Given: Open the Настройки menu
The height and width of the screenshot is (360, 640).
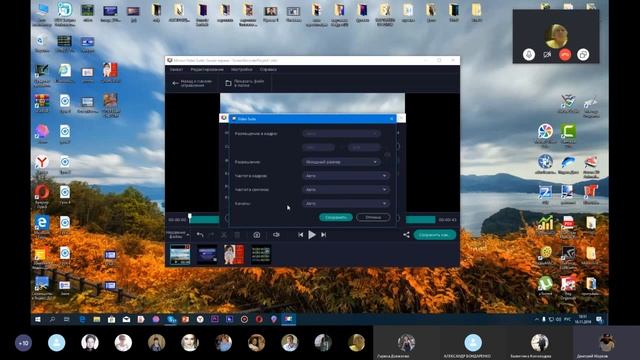Looking at the screenshot, I should (242, 70).
